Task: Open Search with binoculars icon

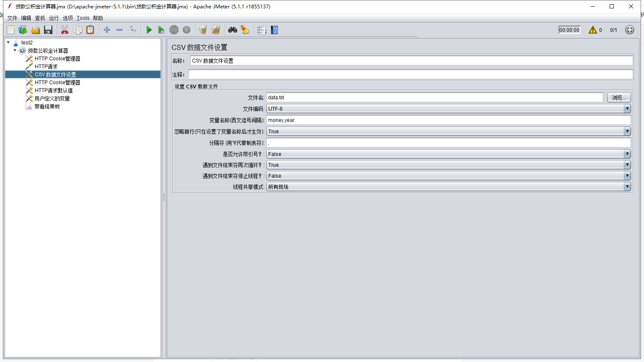Action: 233,30
